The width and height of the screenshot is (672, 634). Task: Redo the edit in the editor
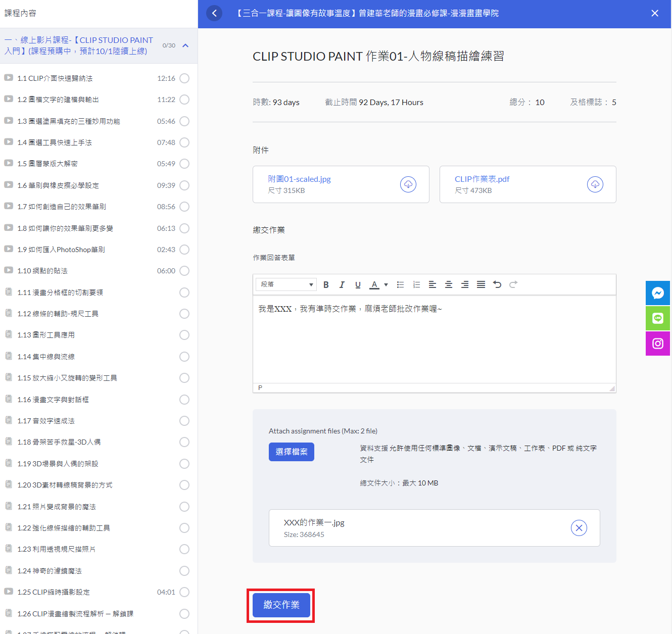point(513,284)
